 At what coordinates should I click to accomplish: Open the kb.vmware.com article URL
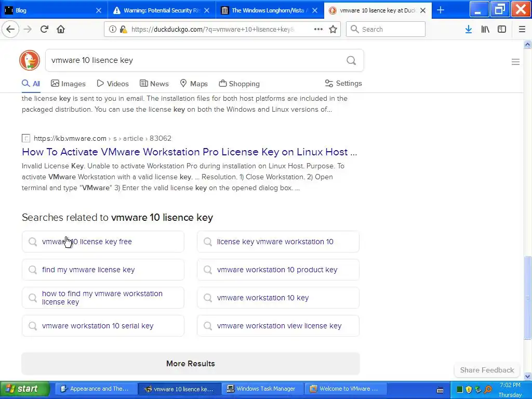102,138
